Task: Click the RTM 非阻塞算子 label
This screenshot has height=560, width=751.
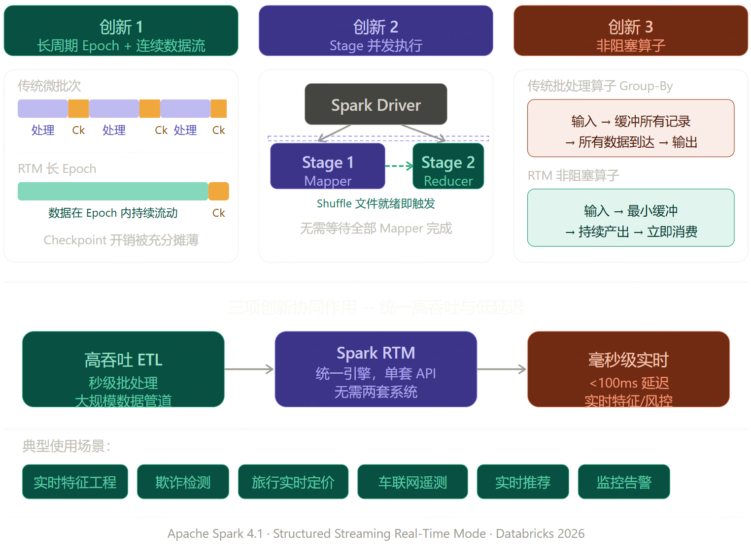Action: coord(574,175)
